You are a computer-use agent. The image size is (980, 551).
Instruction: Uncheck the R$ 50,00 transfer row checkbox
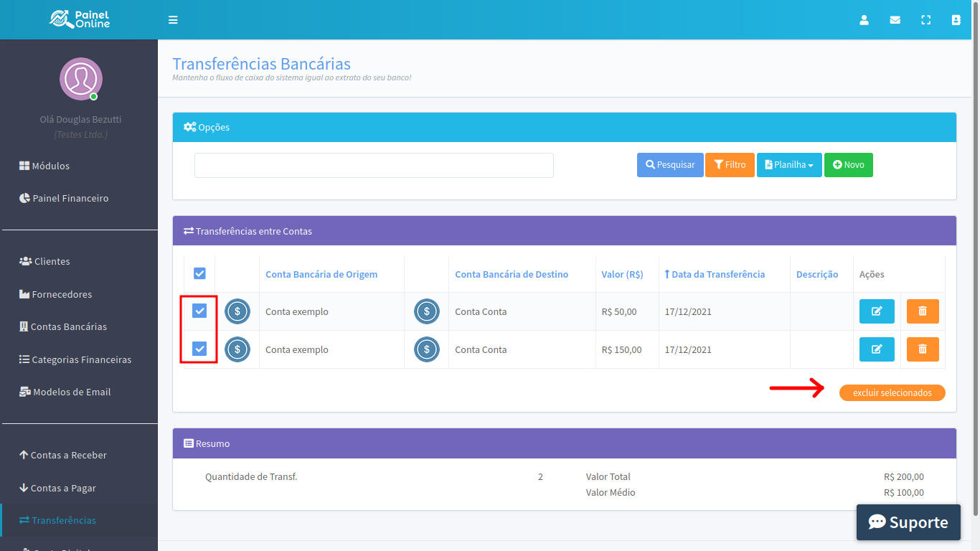point(199,311)
